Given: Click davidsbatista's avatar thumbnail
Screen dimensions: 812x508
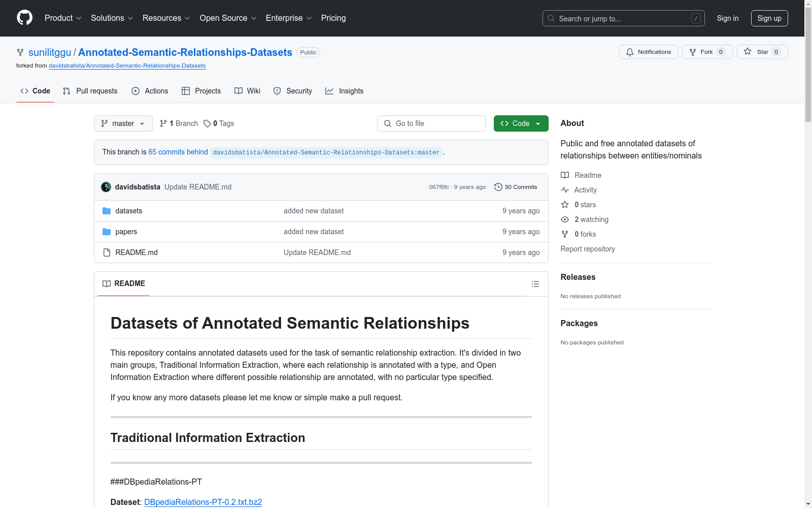Looking at the screenshot, I should [106, 187].
